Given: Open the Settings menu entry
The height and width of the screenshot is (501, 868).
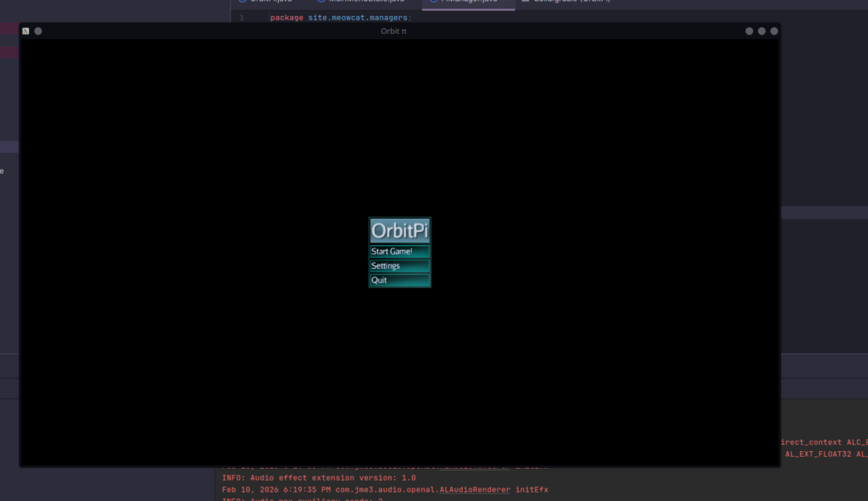Looking at the screenshot, I should (399, 266).
